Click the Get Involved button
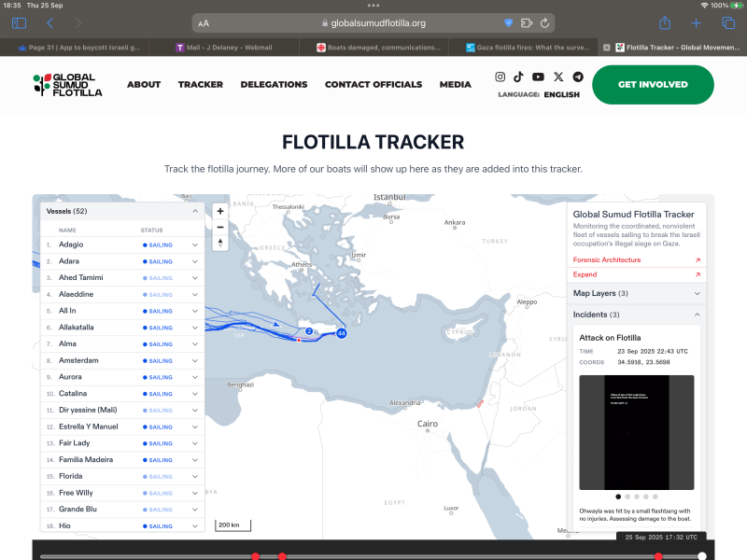747x560 pixels. click(x=653, y=85)
